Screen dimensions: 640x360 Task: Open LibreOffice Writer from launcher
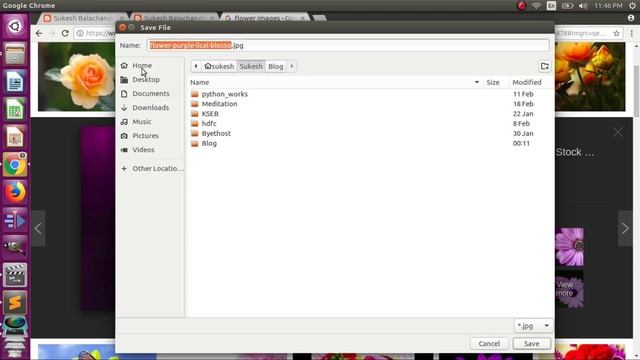point(15,82)
